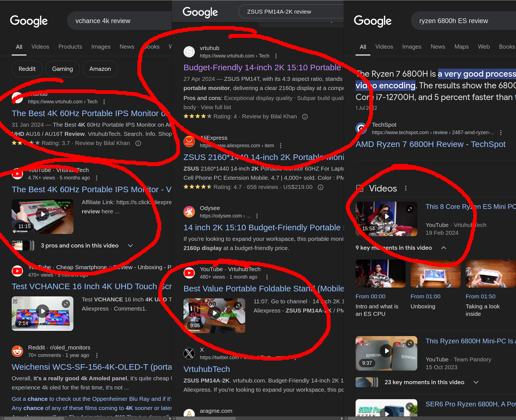Image resolution: width=516 pixels, height=420 pixels.
Task: Click expand icon on 2:14 VCHANCE video thumbnail
Action: (x=66, y=304)
